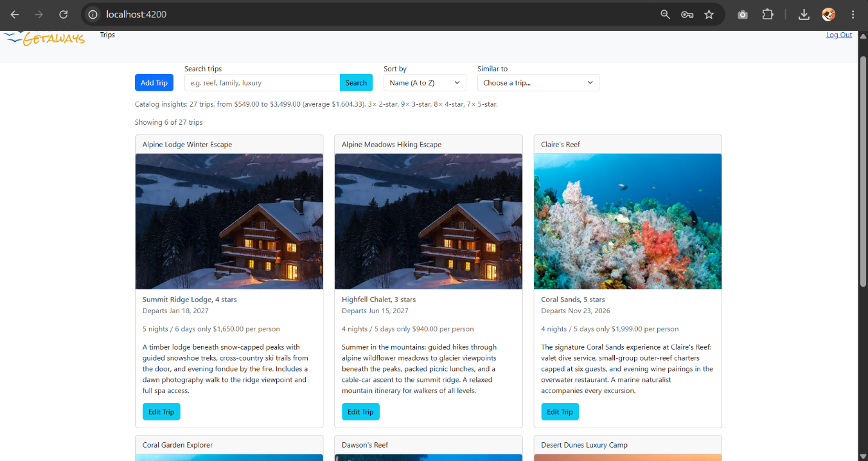Edit the Claire's Reef trip
The image size is (868, 461).
pyautogui.click(x=560, y=411)
